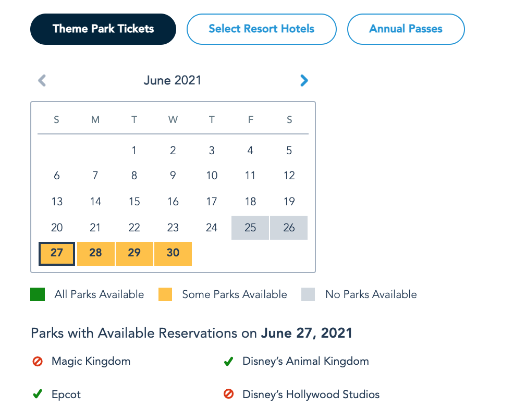The image size is (514, 420).
Task: Click green checkmark beside Epcot
Action: [38, 394]
